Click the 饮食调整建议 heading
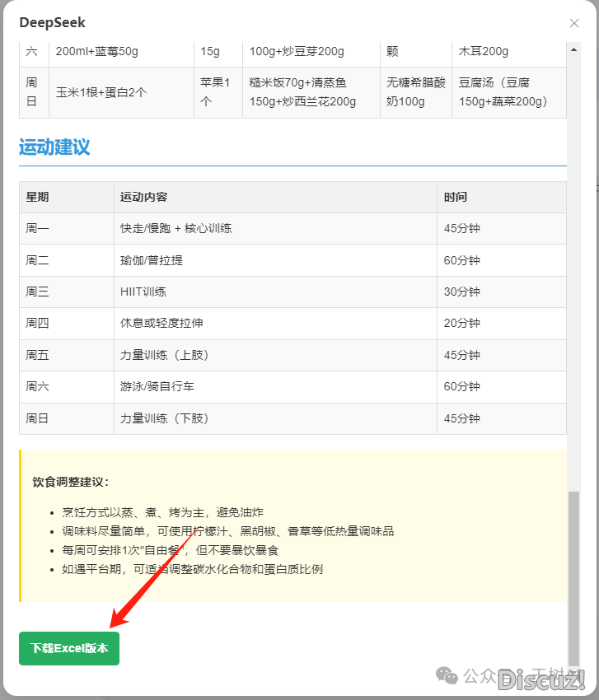Image resolution: width=599 pixels, height=700 pixels. tap(71, 482)
